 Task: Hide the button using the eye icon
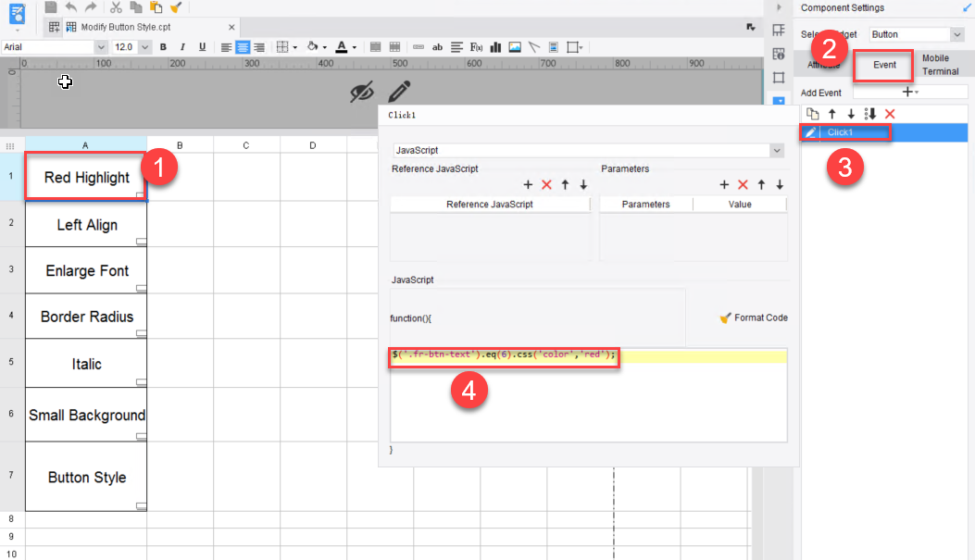pos(361,91)
